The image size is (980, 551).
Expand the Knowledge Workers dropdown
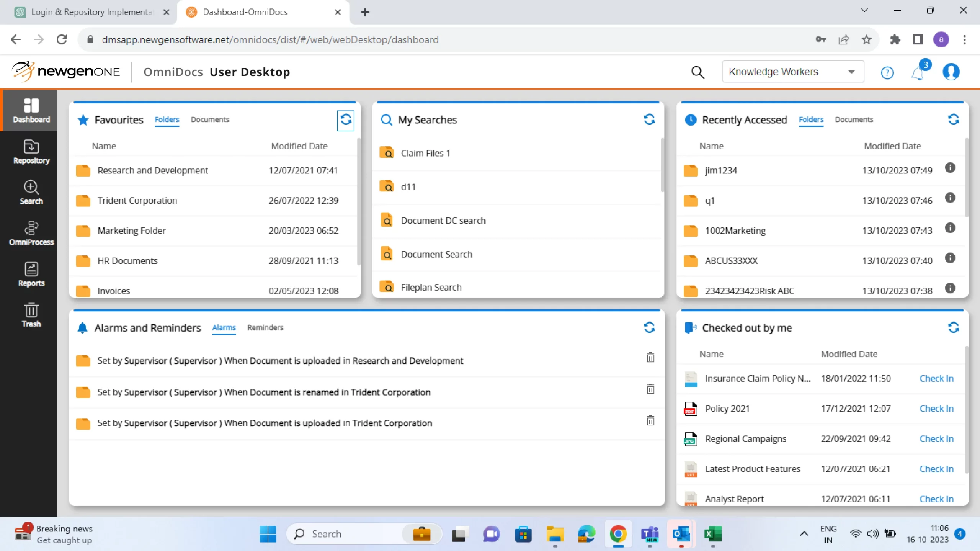793,72
